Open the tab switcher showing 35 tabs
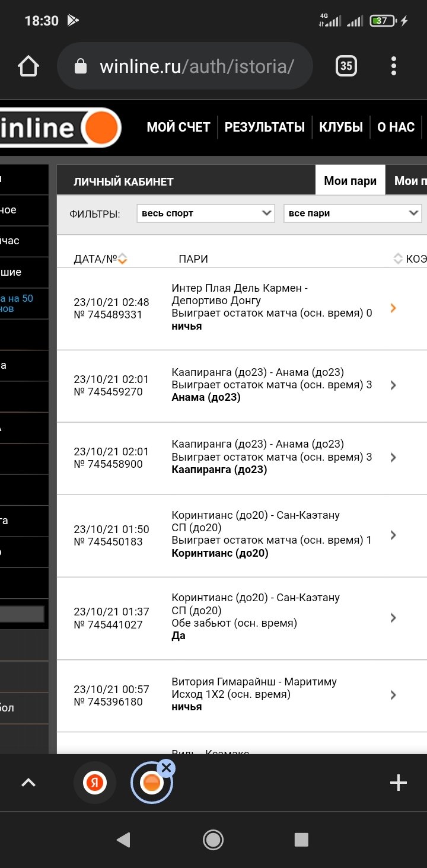The image size is (427, 868). pos(346,66)
